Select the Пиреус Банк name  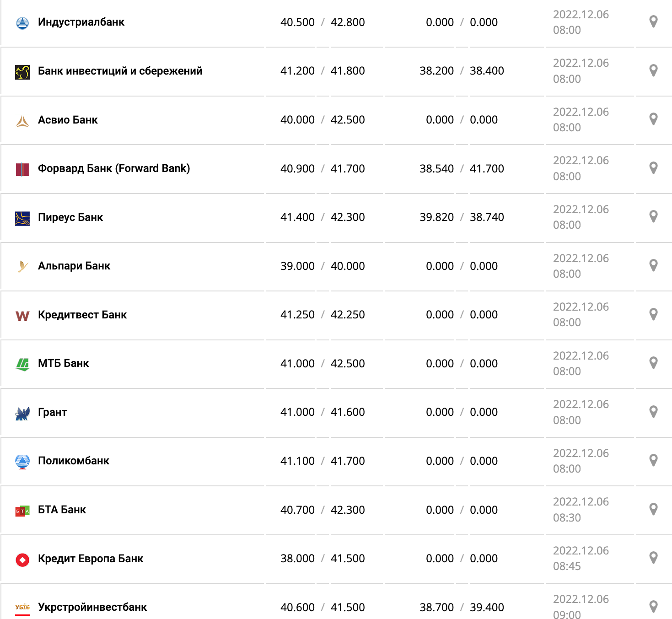pos(70,217)
